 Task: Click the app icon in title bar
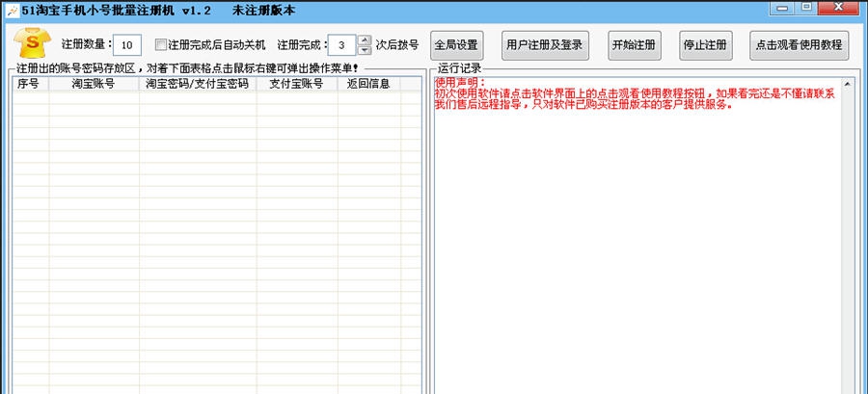point(12,10)
